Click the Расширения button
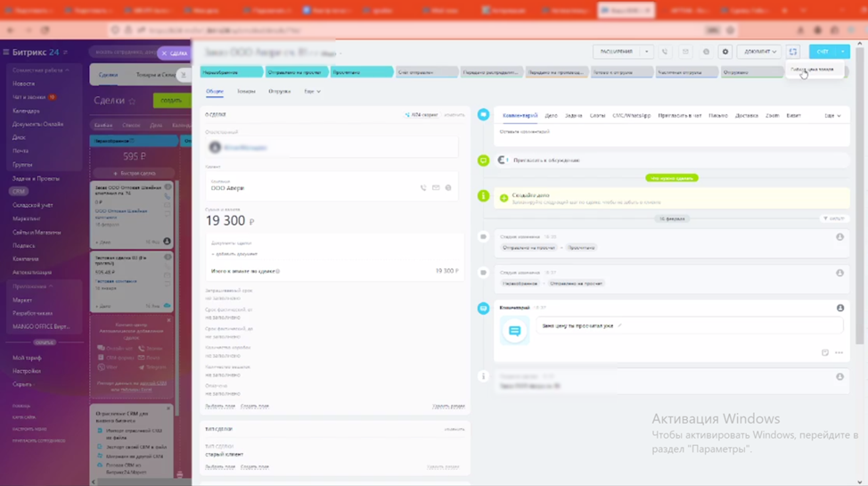 click(617, 52)
